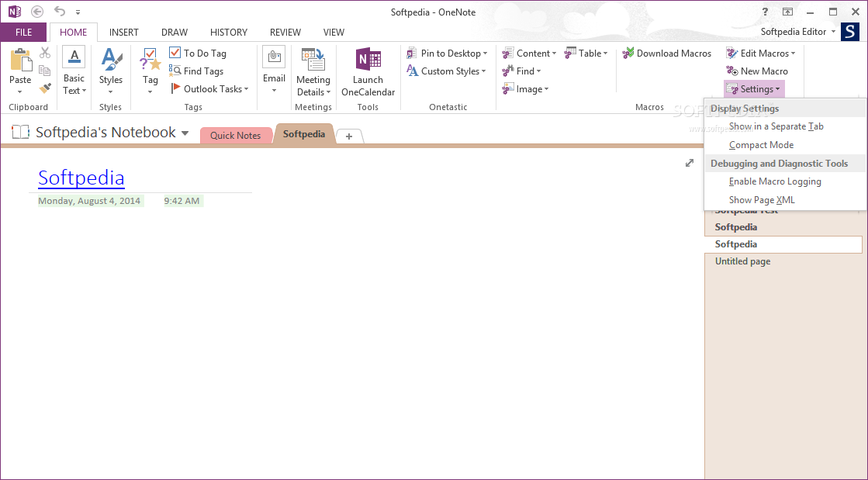This screenshot has height=480, width=868.
Task: Open the Quick Notes section tab
Action: (x=235, y=135)
